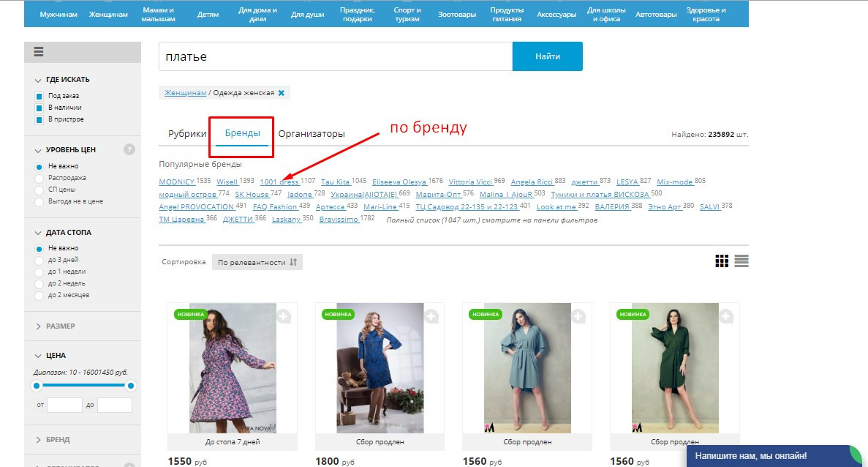Image resolution: width=868 pixels, height=467 pixels.
Task: Focus the 'до' maximum price field
Action: pos(115,405)
